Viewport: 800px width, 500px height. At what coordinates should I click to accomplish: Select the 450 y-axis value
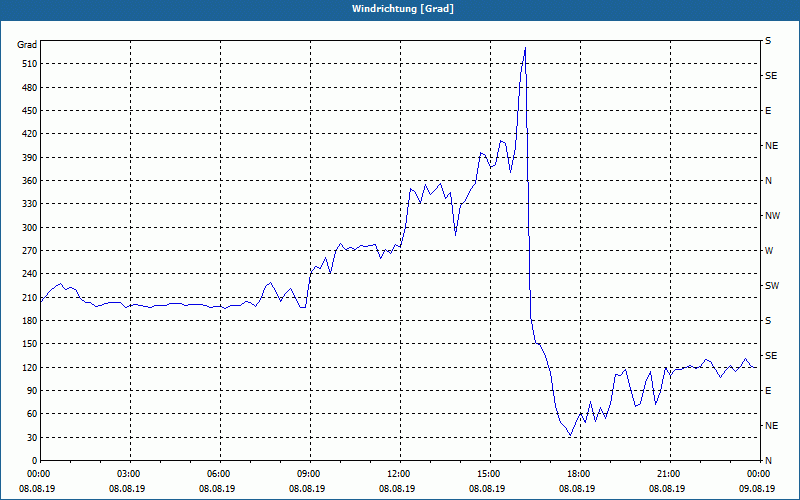pyautogui.click(x=31, y=111)
